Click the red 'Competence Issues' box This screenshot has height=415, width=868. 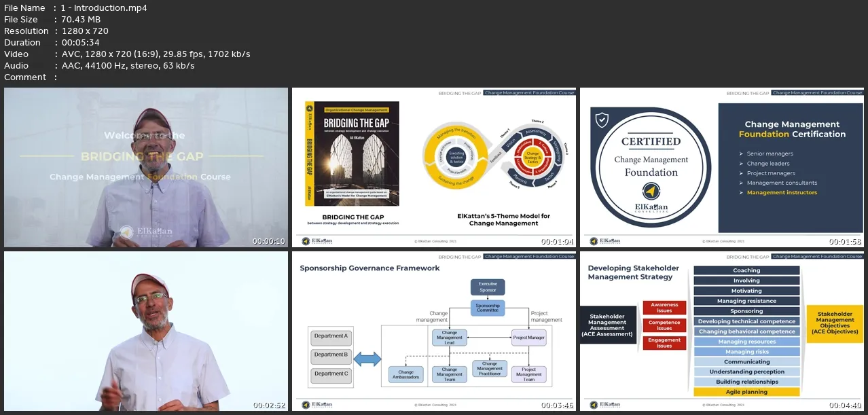pyautogui.click(x=664, y=325)
